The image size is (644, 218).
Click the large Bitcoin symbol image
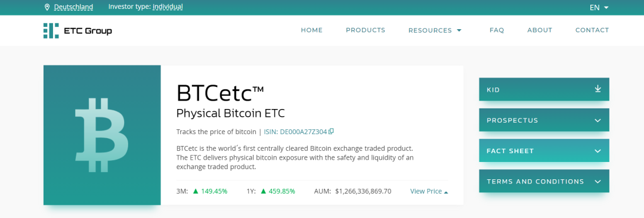pyautogui.click(x=102, y=135)
